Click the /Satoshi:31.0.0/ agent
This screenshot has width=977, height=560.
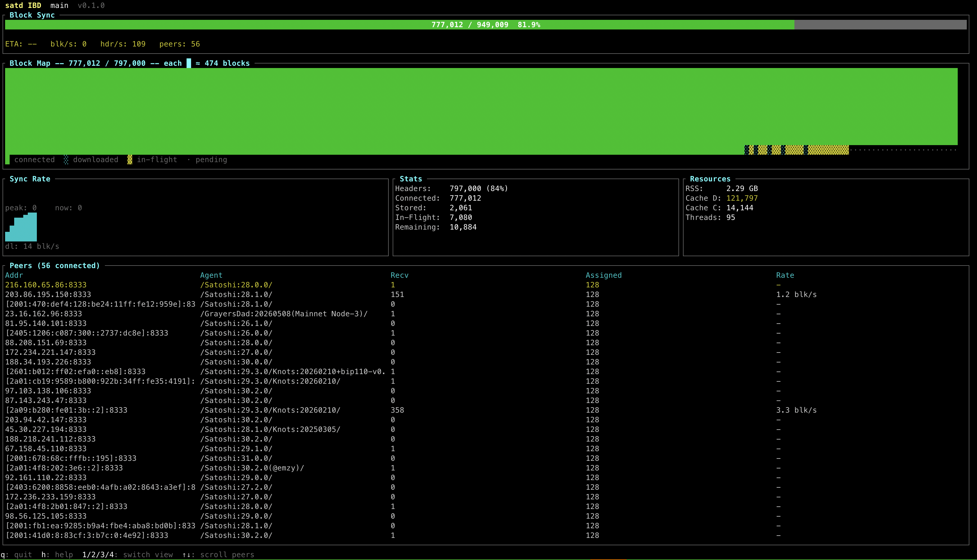(236, 458)
